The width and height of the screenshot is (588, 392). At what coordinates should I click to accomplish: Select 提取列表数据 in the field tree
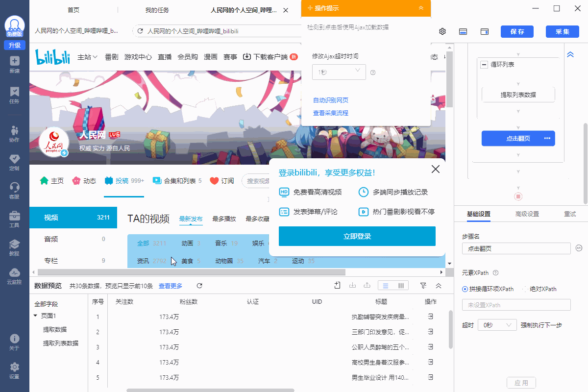(61, 343)
